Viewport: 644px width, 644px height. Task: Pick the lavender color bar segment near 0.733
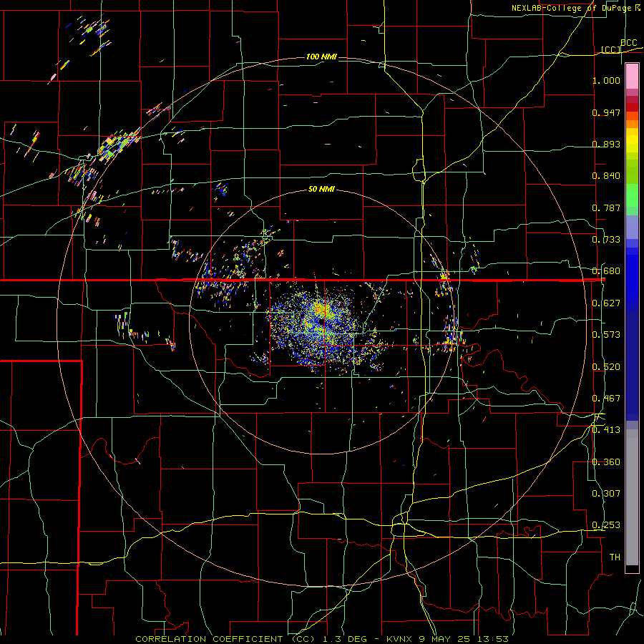[x=632, y=228]
